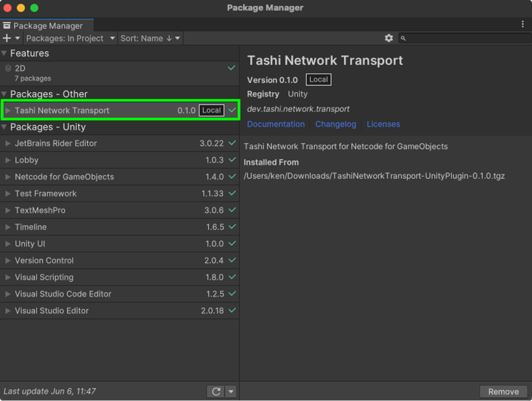532x401 pixels.
Task: Click the package search field
Action: tap(465, 39)
